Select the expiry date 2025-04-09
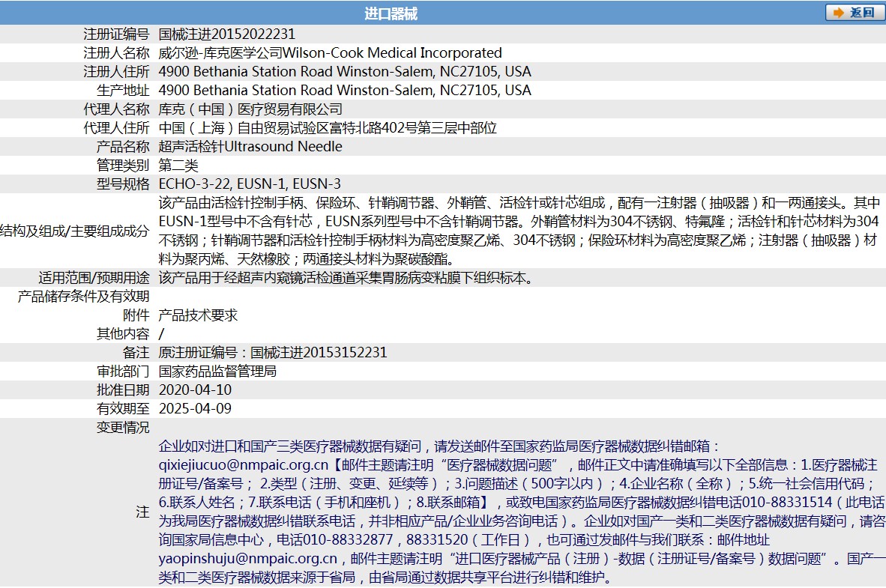This screenshot has width=886, height=588. tap(196, 408)
